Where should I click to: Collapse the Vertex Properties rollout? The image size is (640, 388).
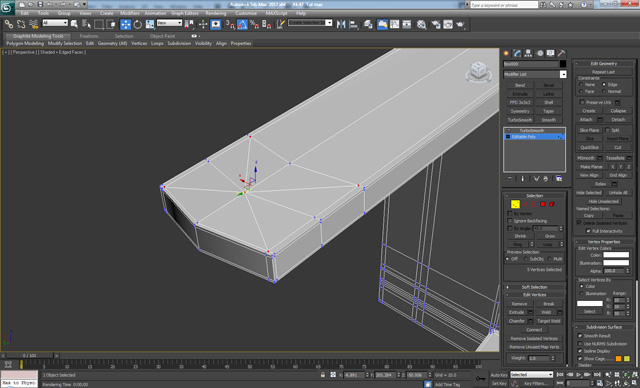[x=604, y=242]
